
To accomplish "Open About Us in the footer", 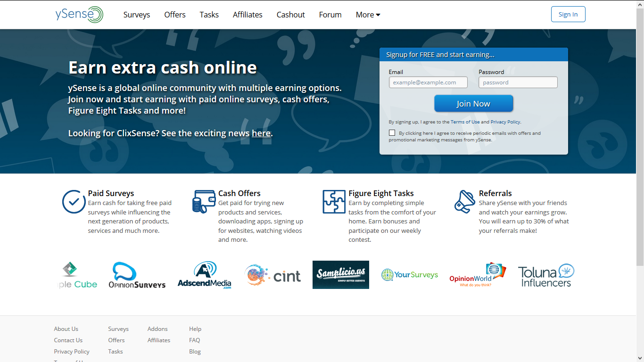I will click(x=66, y=329).
